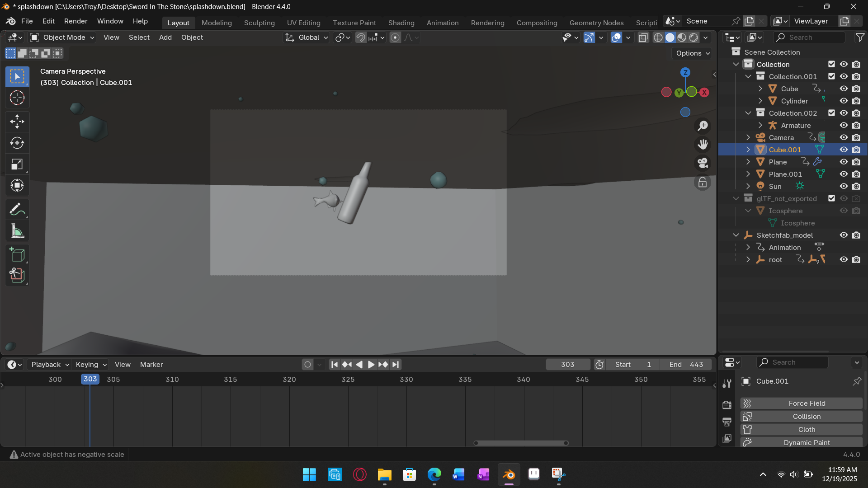
Task: Activate the Rotate tool
Action: pyautogui.click(x=17, y=143)
